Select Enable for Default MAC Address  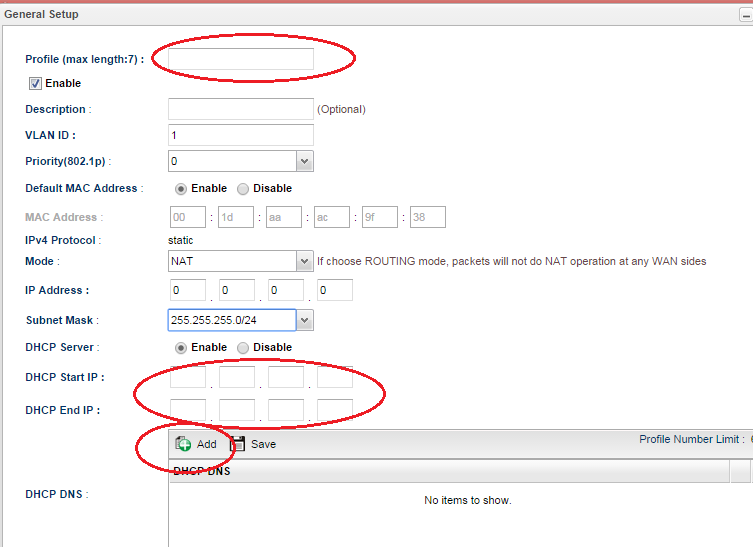pyautogui.click(x=181, y=188)
